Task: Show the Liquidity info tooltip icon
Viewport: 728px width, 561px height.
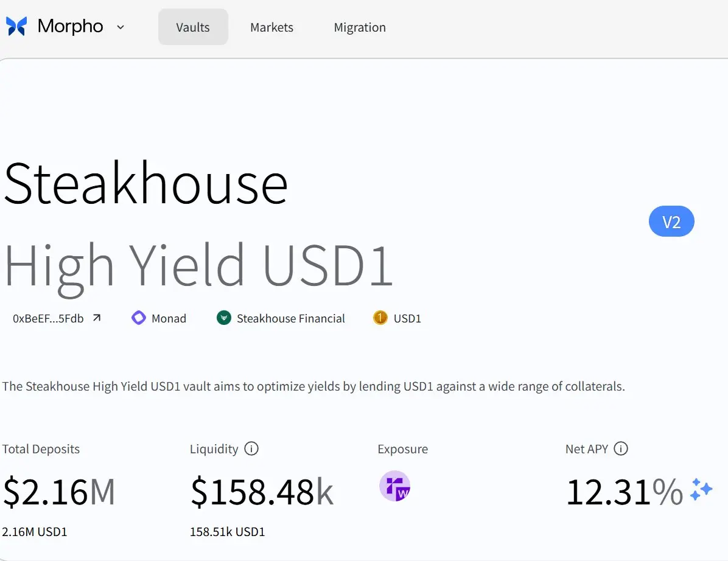Action: [x=251, y=448]
